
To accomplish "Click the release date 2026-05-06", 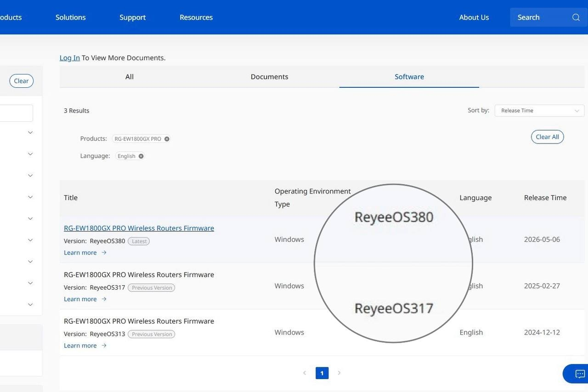I will click(542, 239).
